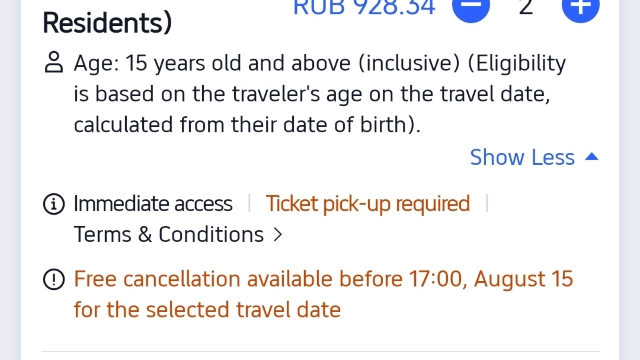Click the divider between Immediate access and pick-up
Image resolution: width=640 pixels, height=360 pixels.
point(249,203)
